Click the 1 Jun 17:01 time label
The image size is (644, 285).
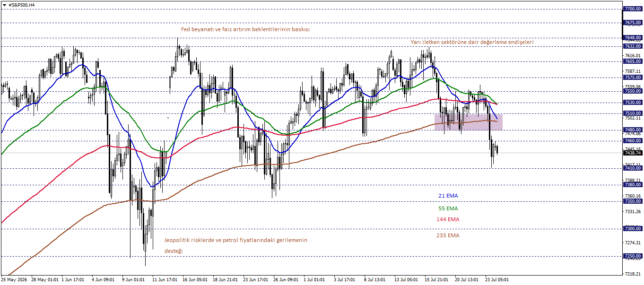point(73,280)
